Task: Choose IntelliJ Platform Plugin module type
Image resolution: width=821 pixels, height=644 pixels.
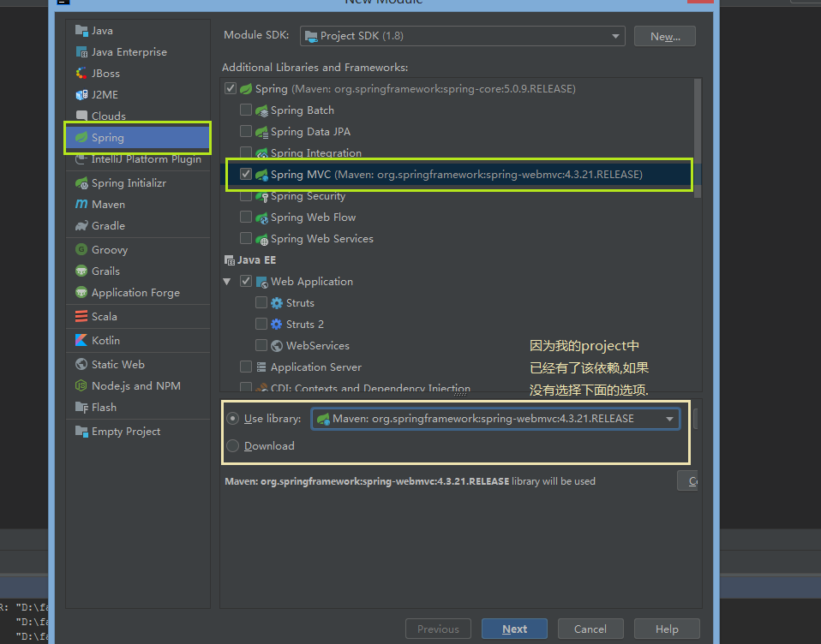Action: (x=138, y=159)
